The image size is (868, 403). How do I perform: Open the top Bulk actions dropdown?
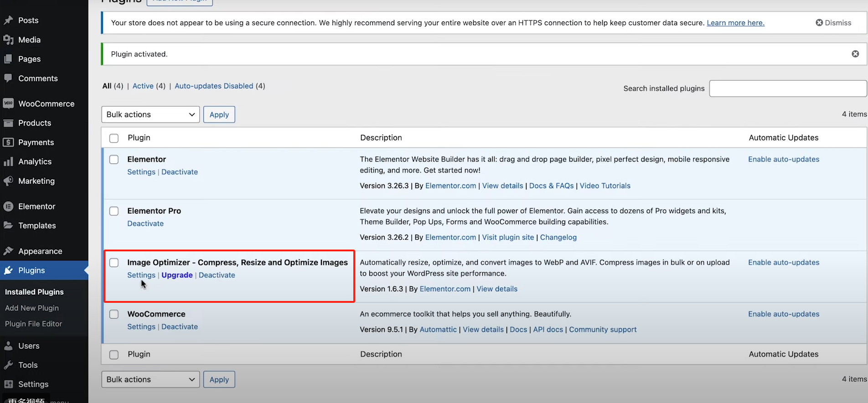click(x=150, y=114)
